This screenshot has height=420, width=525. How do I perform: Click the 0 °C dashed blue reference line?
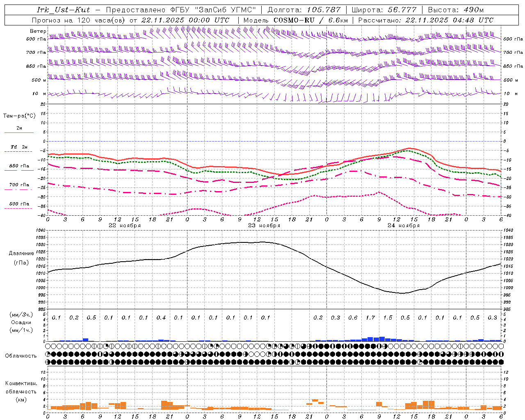(x=274, y=141)
